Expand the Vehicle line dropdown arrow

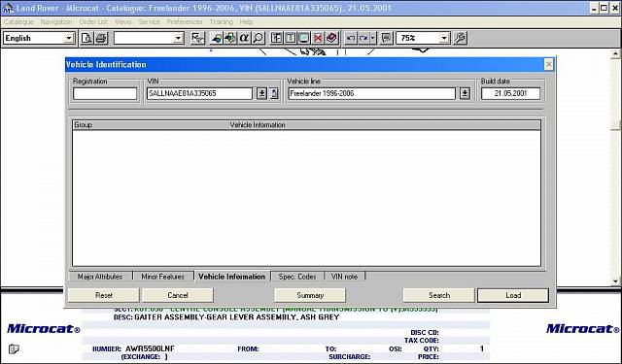click(x=465, y=94)
